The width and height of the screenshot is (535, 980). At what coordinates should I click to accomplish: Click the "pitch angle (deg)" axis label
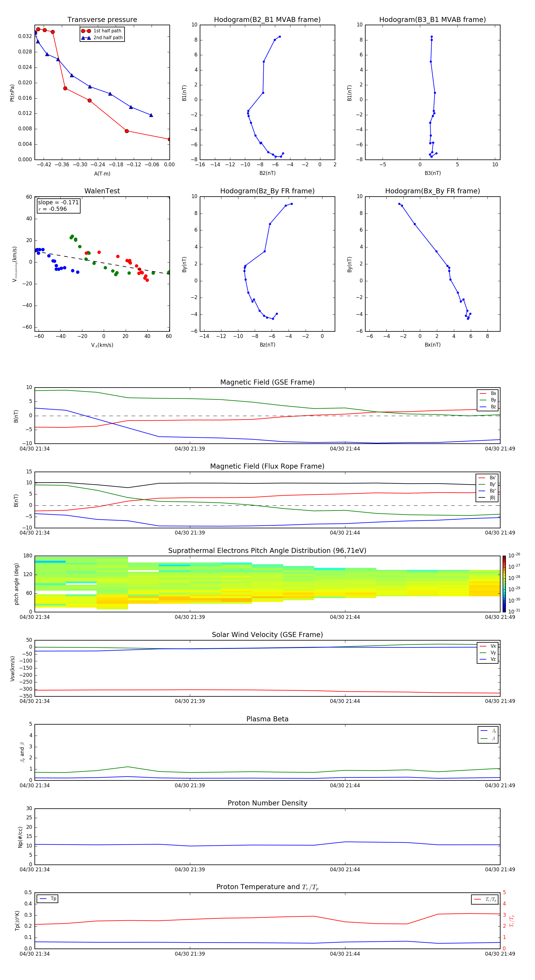click(16, 584)
